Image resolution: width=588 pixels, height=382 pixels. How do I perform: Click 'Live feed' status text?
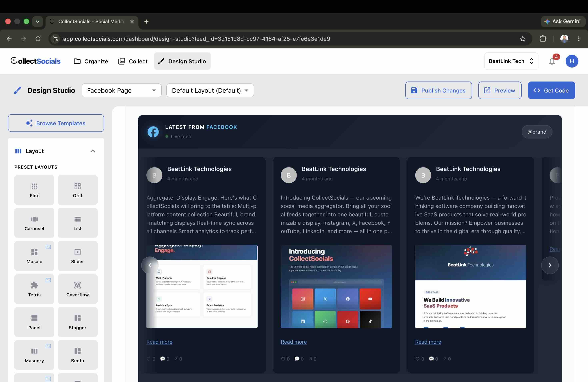(181, 136)
